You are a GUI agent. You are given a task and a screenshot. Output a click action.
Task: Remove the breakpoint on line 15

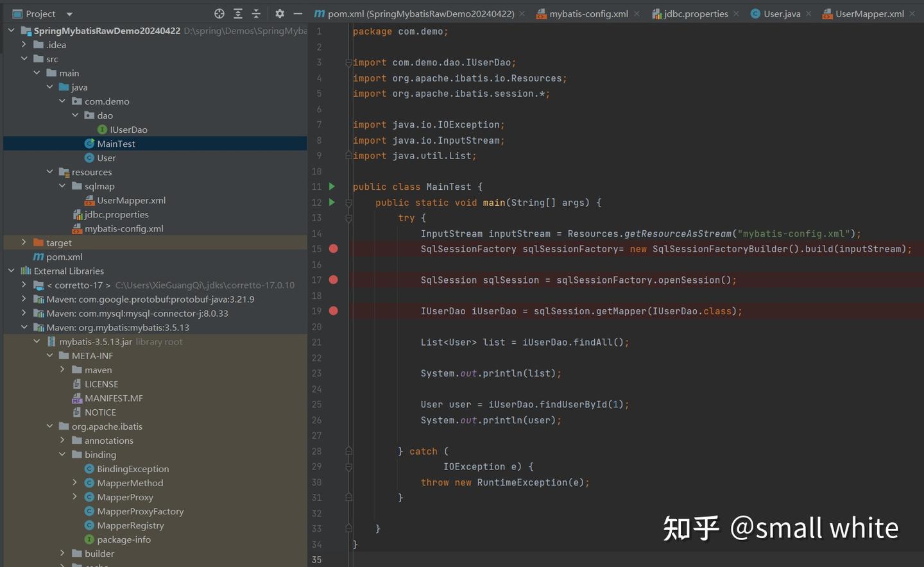pos(333,249)
